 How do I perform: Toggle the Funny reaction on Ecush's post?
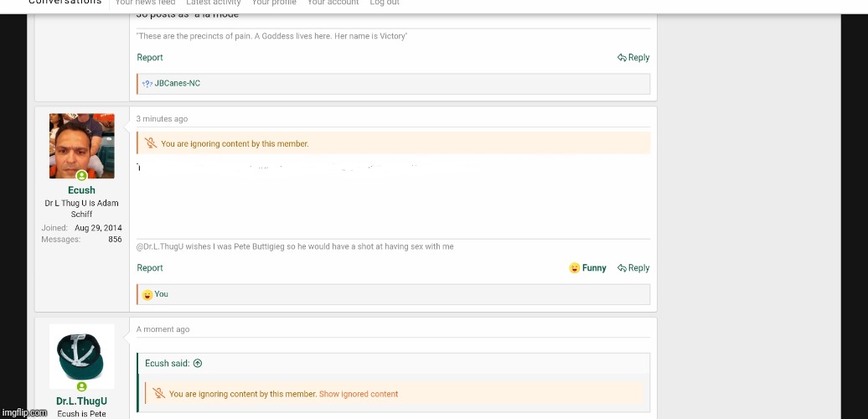tap(587, 268)
